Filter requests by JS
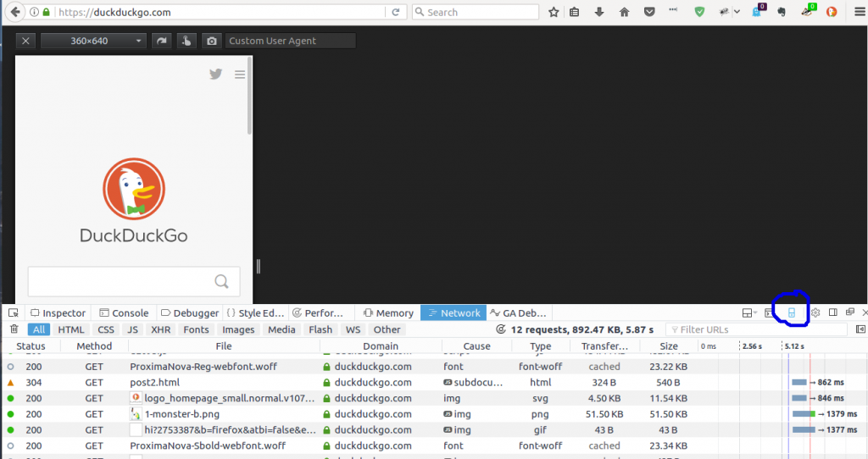 tap(133, 329)
